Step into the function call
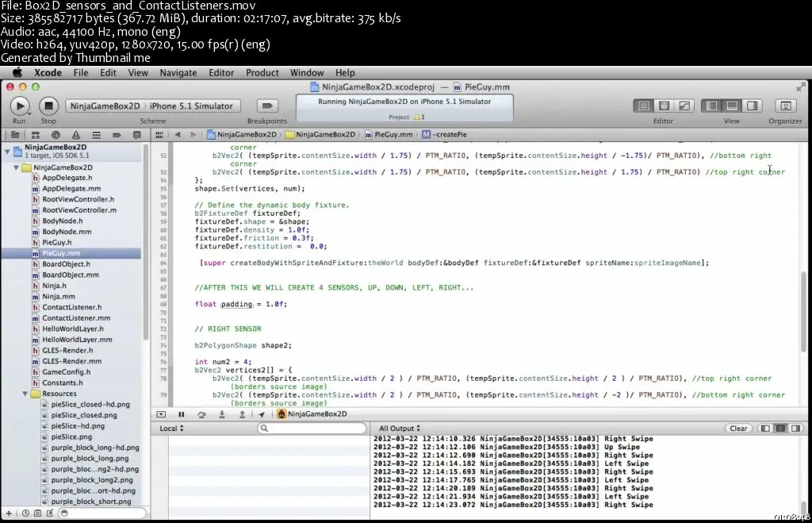Viewport: 812px width, 523px height. pos(222,414)
